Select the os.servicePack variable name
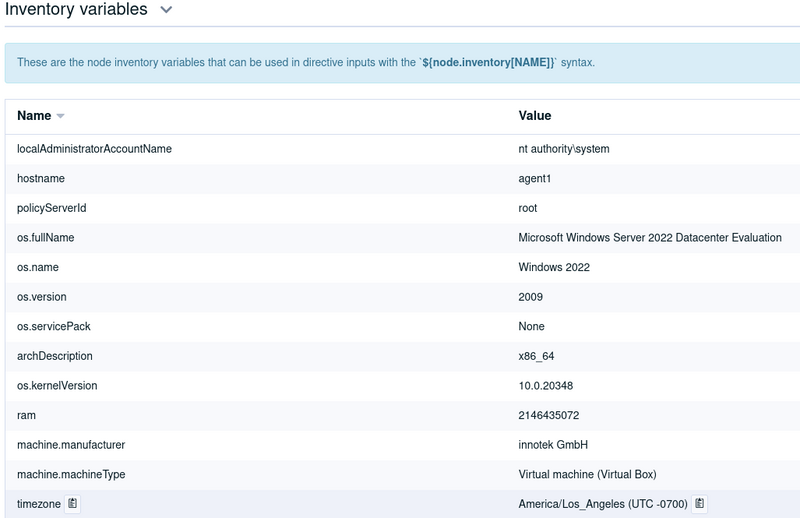 54,326
